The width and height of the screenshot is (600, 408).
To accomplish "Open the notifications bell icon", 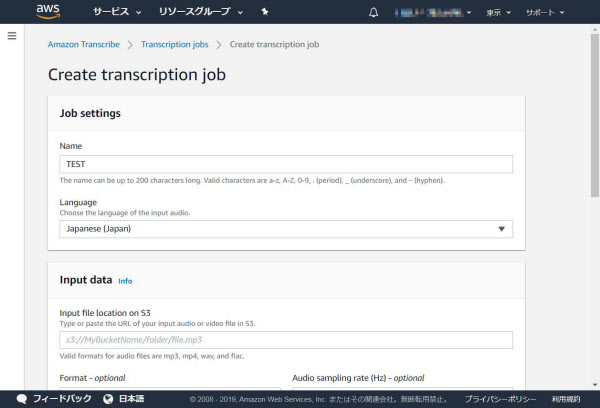I will click(x=373, y=12).
